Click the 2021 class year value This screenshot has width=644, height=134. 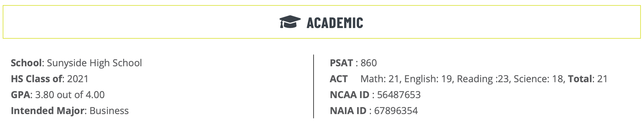tap(78, 79)
